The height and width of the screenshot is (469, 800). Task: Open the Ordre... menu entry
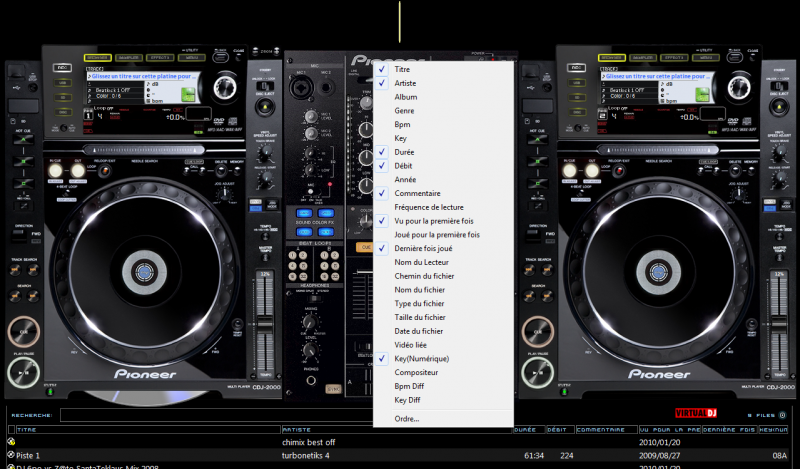407,418
